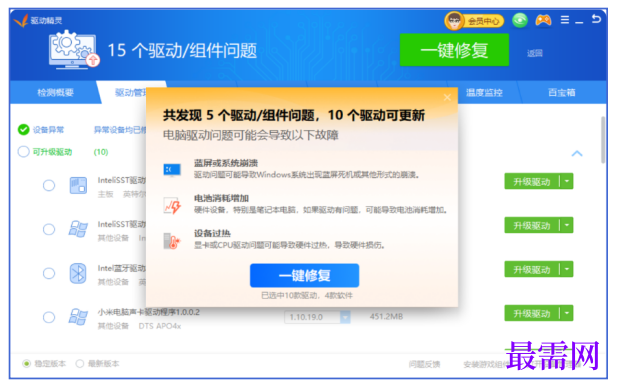Toggle the 可升级驱动 select-all circle
This screenshot has height=387, width=618.
point(24,152)
